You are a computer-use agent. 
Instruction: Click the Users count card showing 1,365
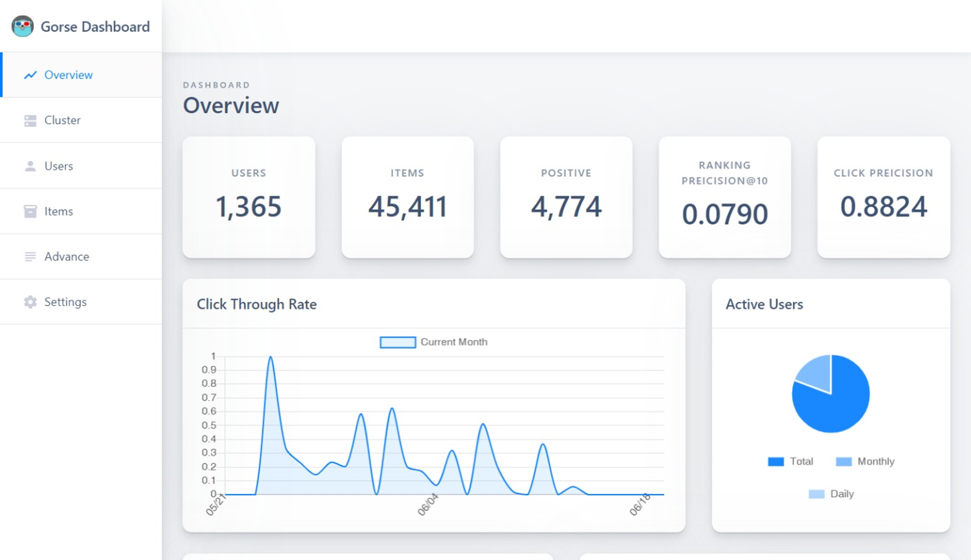pyautogui.click(x=249, y=197)
